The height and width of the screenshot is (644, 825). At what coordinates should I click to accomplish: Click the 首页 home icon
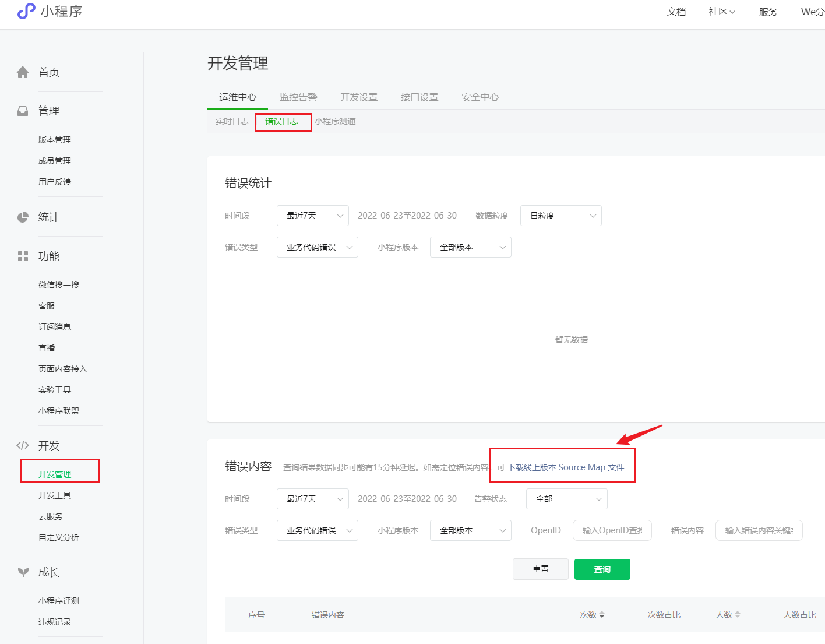coord(23,72)
